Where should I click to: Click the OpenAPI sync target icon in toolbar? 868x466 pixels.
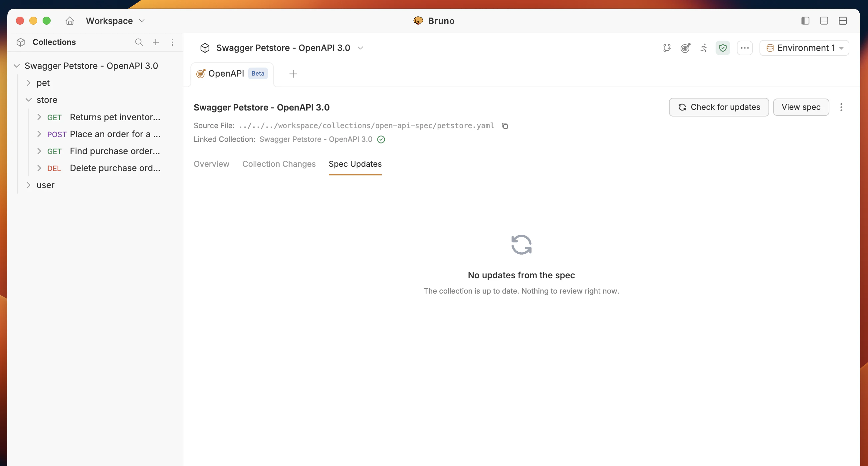pyautogui.click(x=685, y=48)
